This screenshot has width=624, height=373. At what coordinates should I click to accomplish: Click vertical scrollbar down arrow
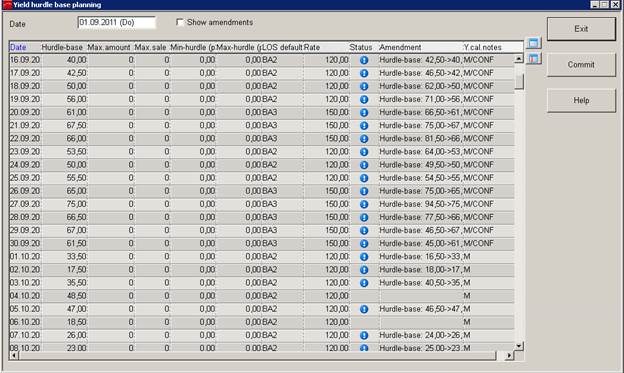(519, 346)
